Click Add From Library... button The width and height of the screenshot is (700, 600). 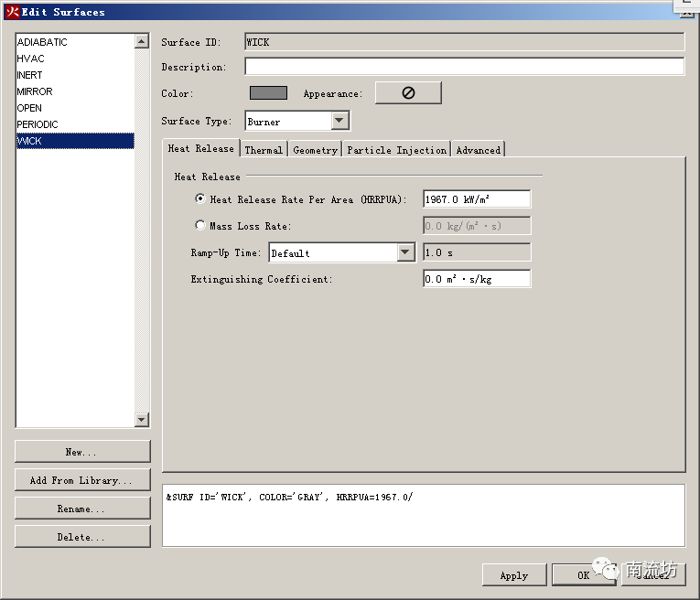(x=82, y=480)
